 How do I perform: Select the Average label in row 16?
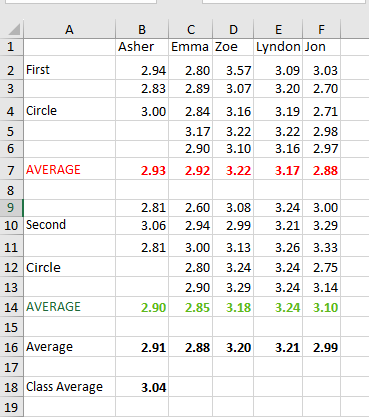(69, 347)
